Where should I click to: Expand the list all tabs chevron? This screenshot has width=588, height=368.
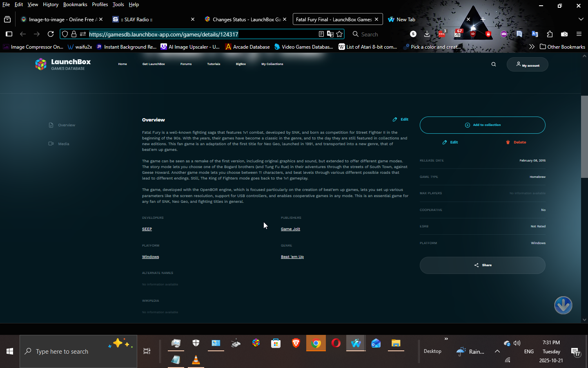(581, 19)
